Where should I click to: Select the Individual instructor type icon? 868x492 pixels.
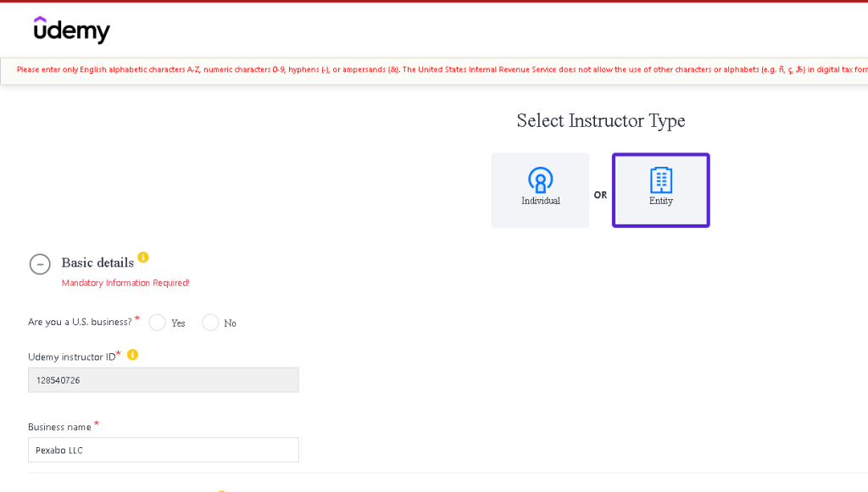coord(540,180)
